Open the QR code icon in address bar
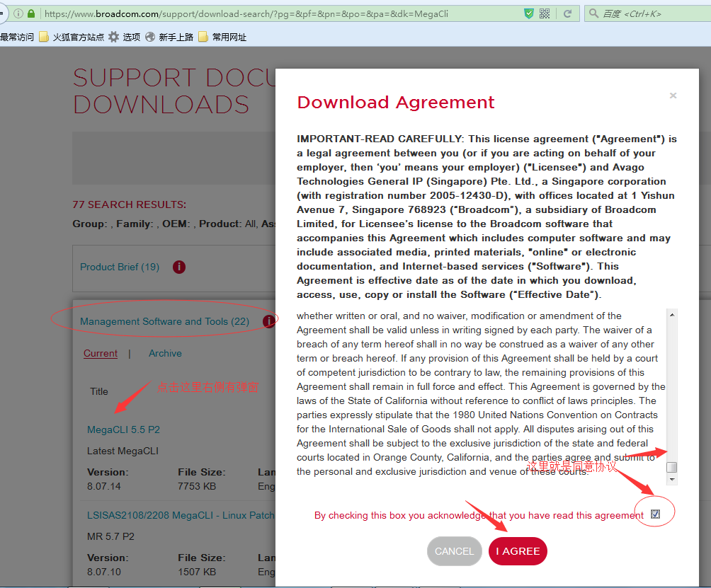 (x=545, y=13)
